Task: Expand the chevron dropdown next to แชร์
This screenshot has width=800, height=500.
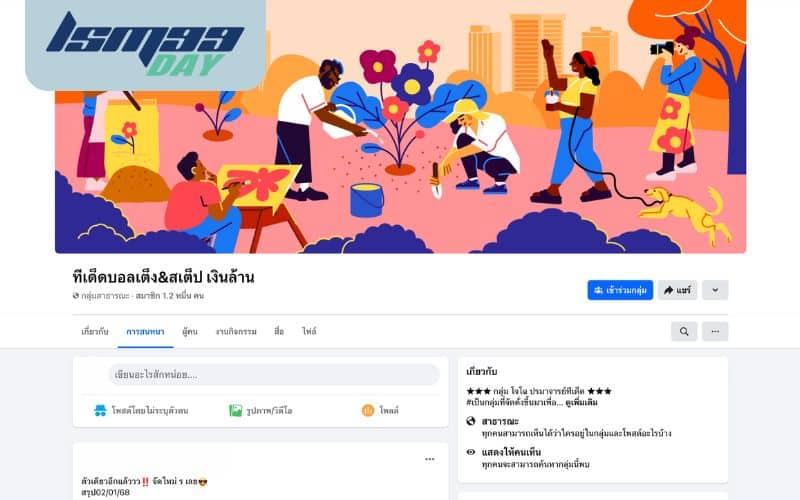Action: (x=715, y=290)
